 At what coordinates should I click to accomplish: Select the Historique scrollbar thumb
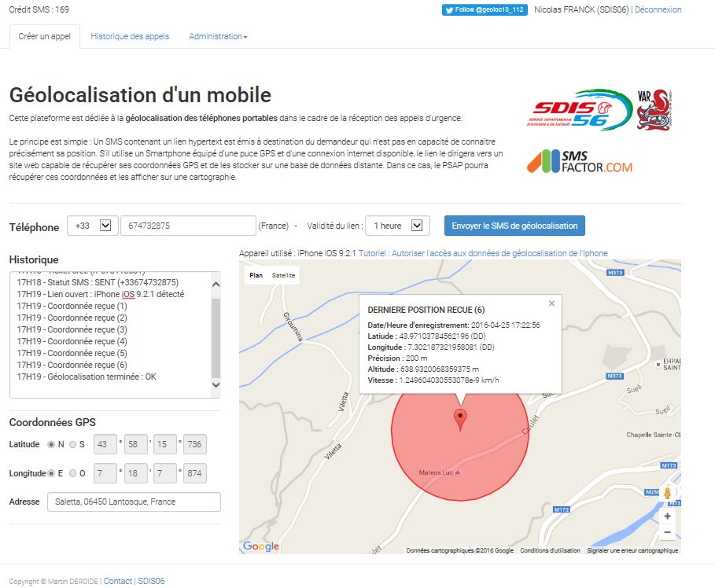(x=216, y=338)
